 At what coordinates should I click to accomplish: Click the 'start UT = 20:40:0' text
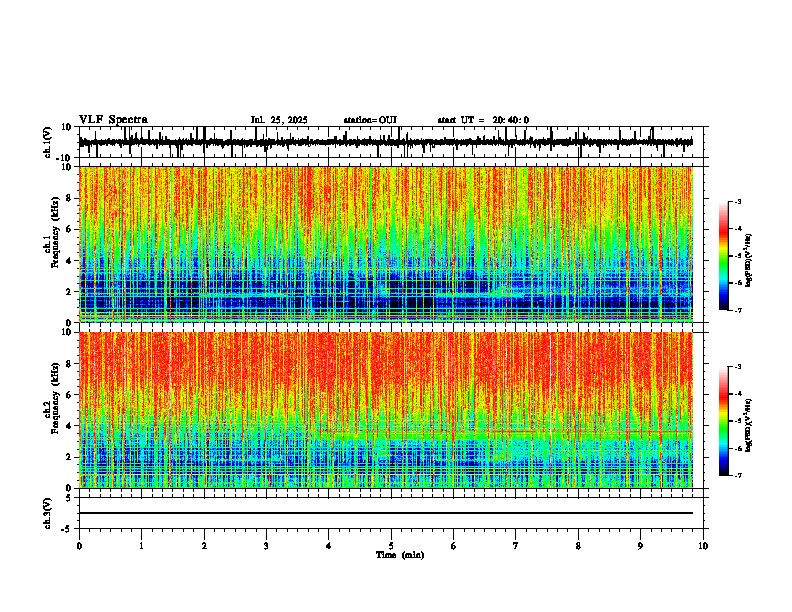[x=483, y=120]
